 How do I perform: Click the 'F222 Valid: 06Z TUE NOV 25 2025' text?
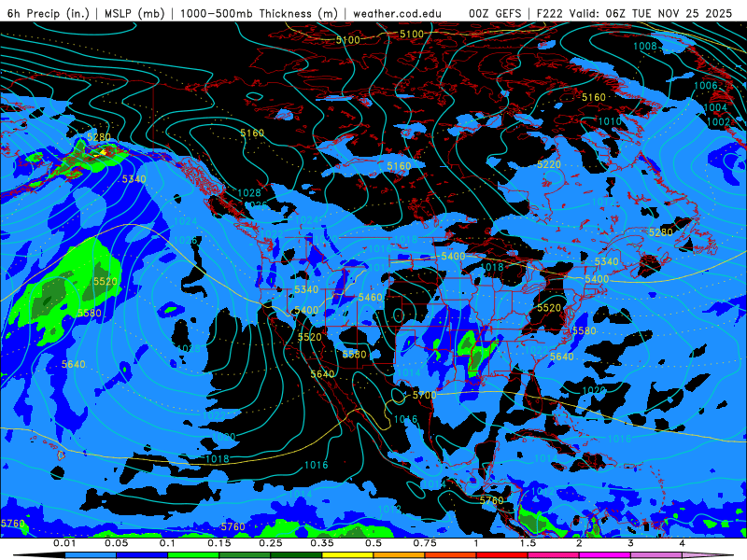(x=634, y=13)
